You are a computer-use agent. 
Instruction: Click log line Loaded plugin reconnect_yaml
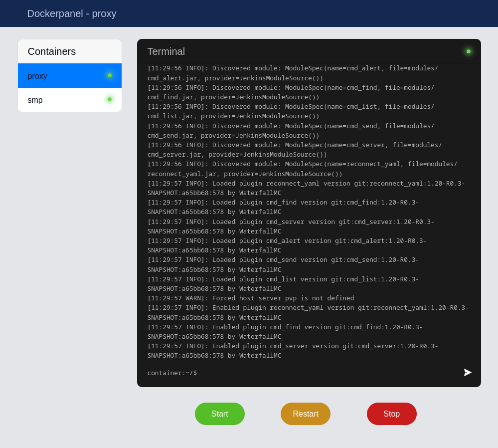coord(306,188)
